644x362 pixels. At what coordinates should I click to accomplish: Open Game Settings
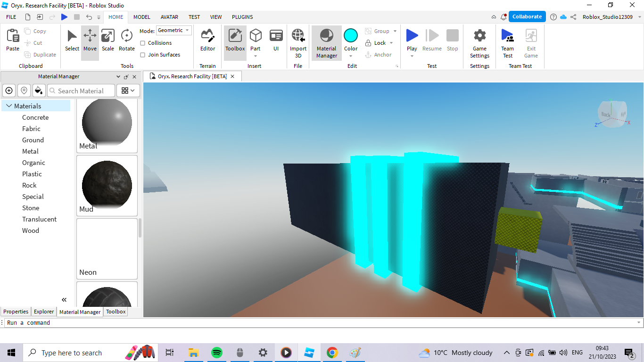(479, 43)
